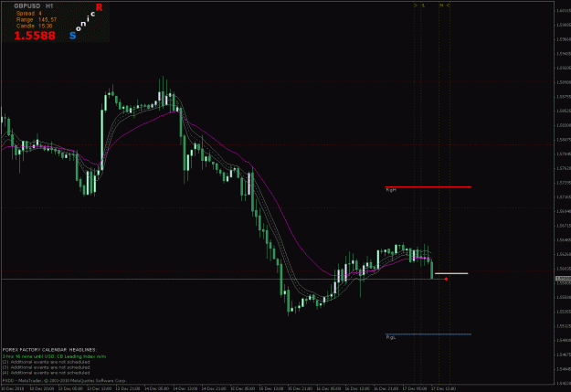
Task: Click the RgH label under red line
Action: 391,190
